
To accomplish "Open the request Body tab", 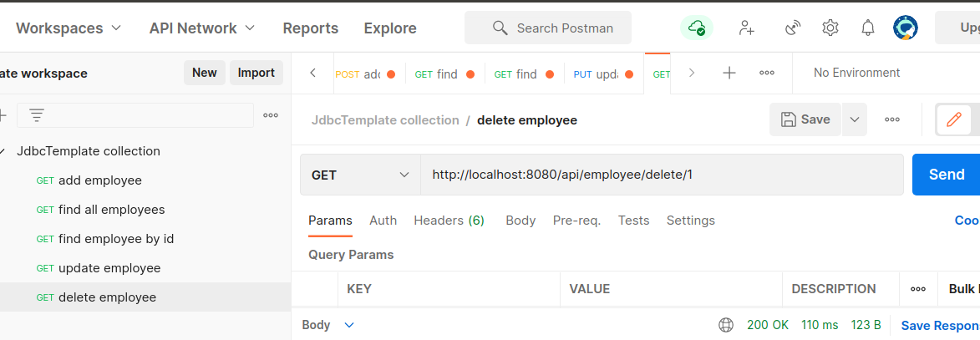I will (x=520, y=221).
